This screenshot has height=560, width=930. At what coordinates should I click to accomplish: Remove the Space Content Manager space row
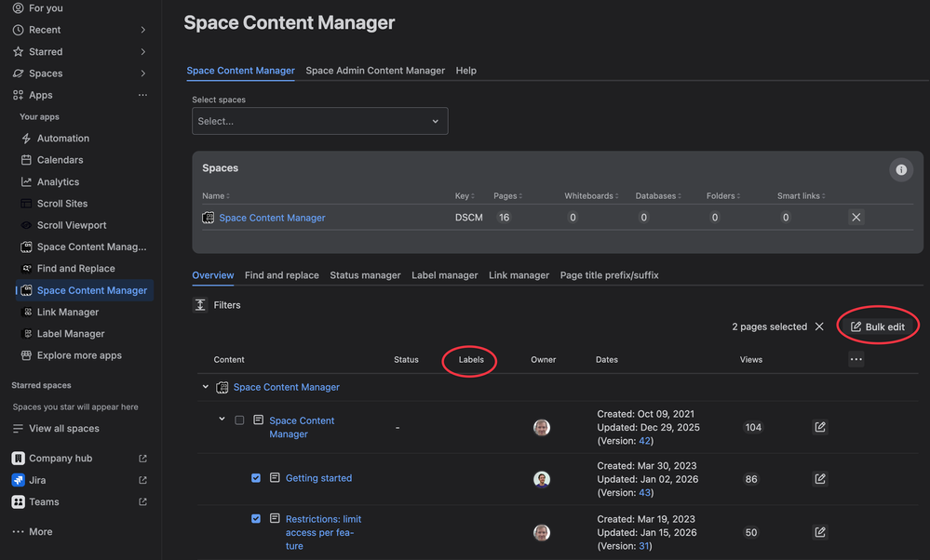pos(856,218)
